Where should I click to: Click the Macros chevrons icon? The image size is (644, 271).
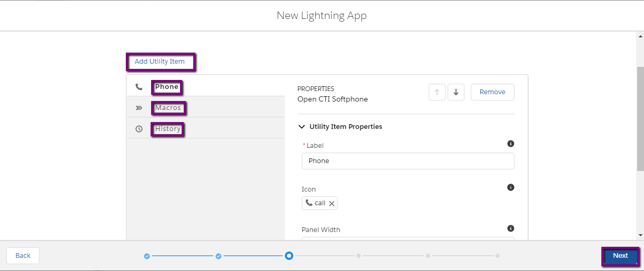point(139,108)
